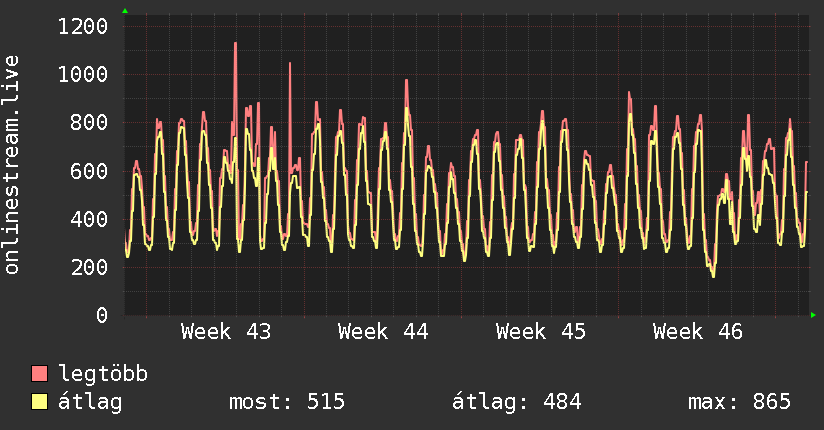The image size is (824, 430).
Task: Click the Week 46 axis label
Action: [698, 332]
